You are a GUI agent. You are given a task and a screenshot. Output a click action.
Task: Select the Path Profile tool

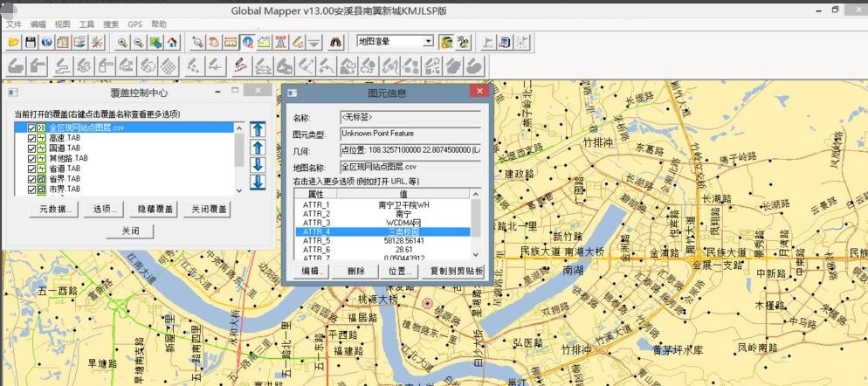[264, 42]
